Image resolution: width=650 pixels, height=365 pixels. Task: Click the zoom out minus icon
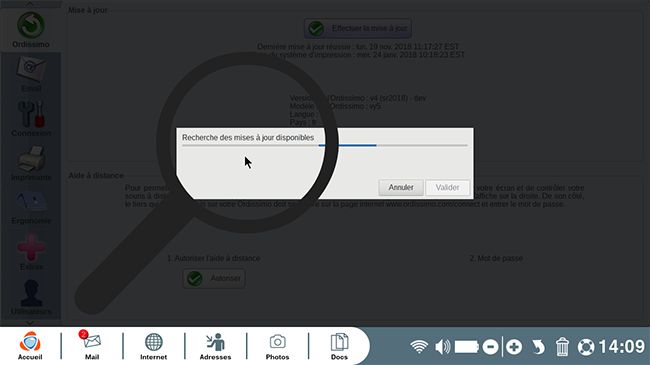tap(490, 347)
